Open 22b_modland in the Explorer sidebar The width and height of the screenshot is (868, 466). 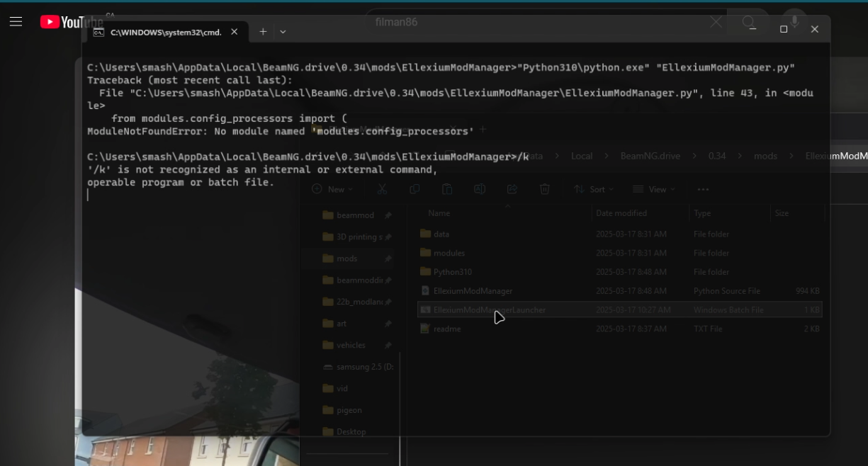tap(359, 302)
